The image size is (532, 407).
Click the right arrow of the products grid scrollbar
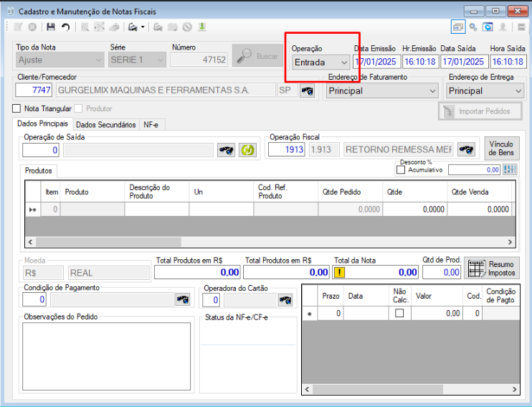[x=510, y=242]
